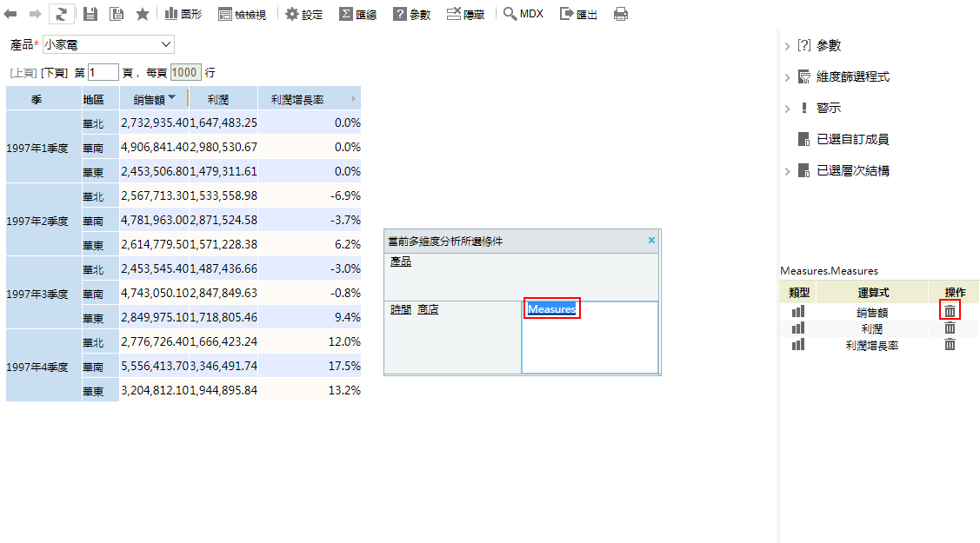Open the 設定 settings gear

pos(303,14)
